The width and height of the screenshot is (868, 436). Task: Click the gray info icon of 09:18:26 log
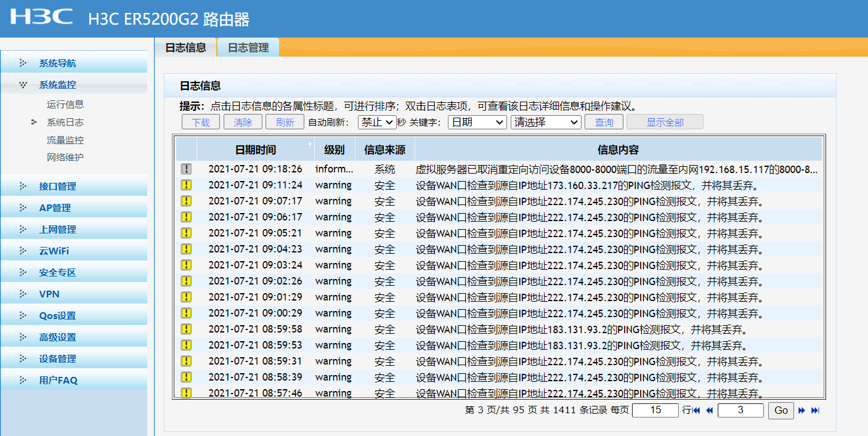pyautogui.click(x=186, y=169)
